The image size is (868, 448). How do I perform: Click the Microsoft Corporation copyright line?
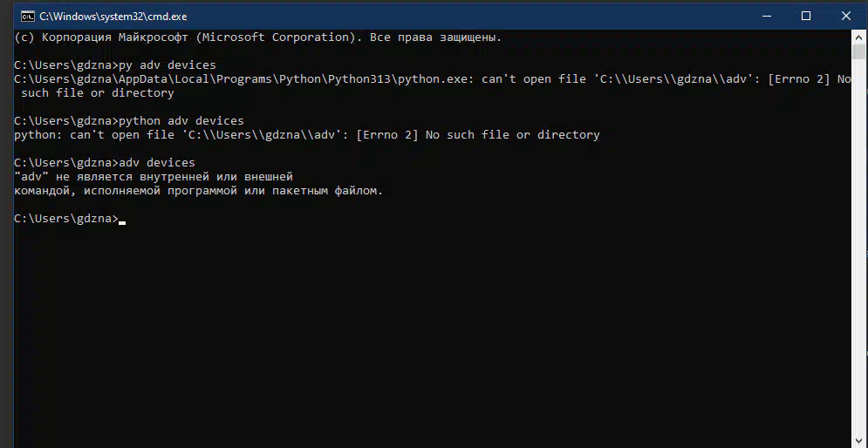(257, 37)
